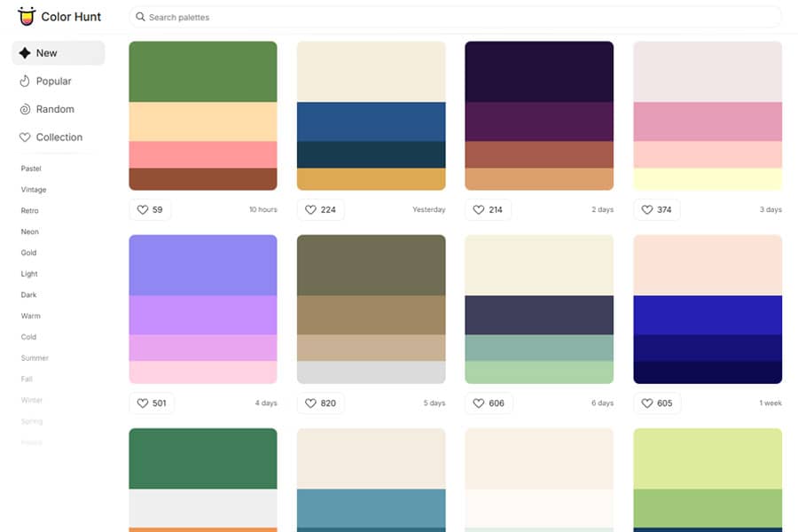The image size is (798, 532).
Task: Select slate navy swatch in 606-likes palette
Action: 539,315
